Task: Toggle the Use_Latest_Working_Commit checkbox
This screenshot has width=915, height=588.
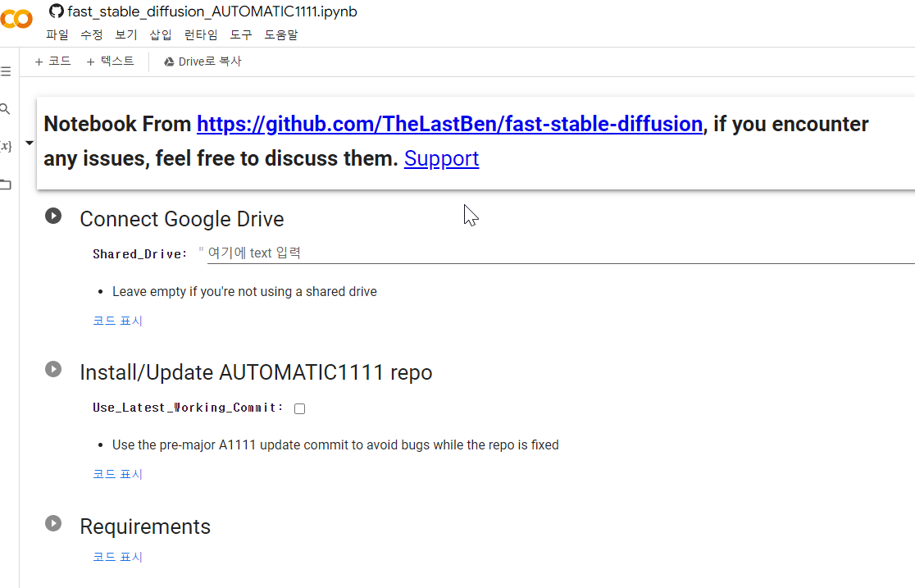Action: coord(299,408)
